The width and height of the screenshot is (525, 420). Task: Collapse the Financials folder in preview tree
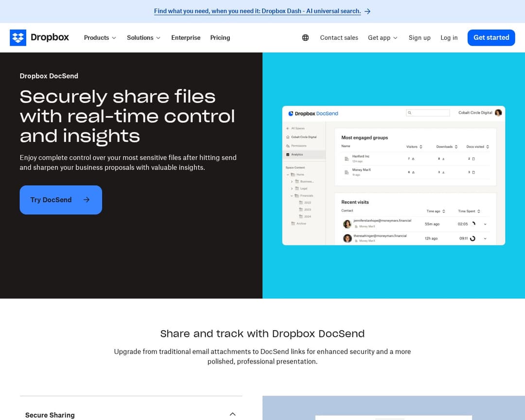click(x=292, y=195)
